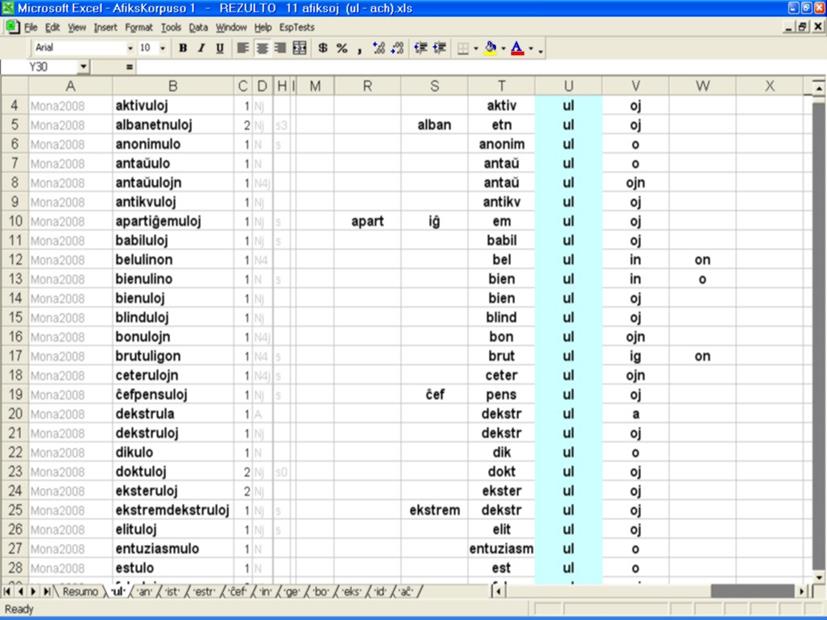Select column T header

pyautogui.click(x=501, y=86)
